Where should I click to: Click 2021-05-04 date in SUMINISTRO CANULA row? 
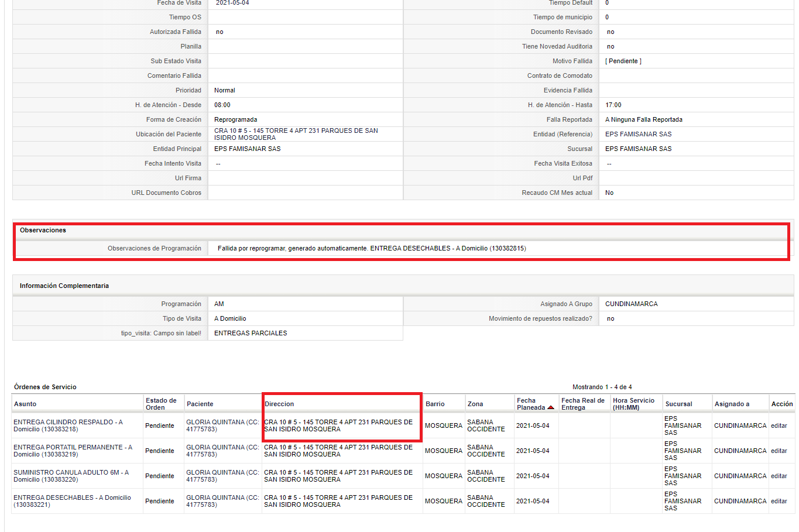(533, 476)
